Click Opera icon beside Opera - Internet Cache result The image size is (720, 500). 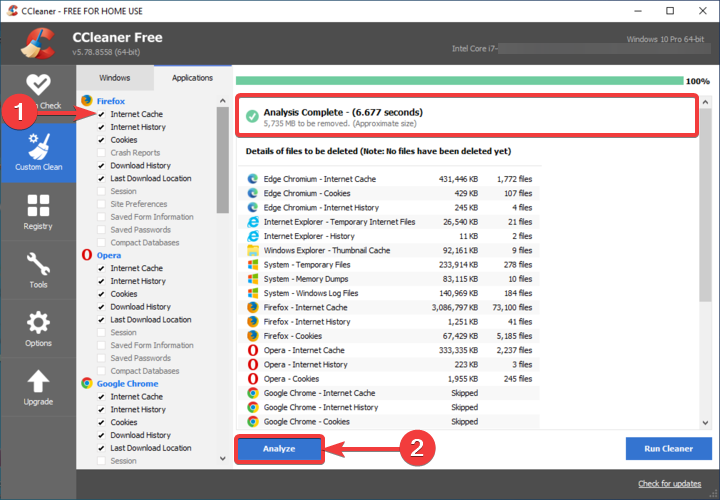(x=253, y=350)
